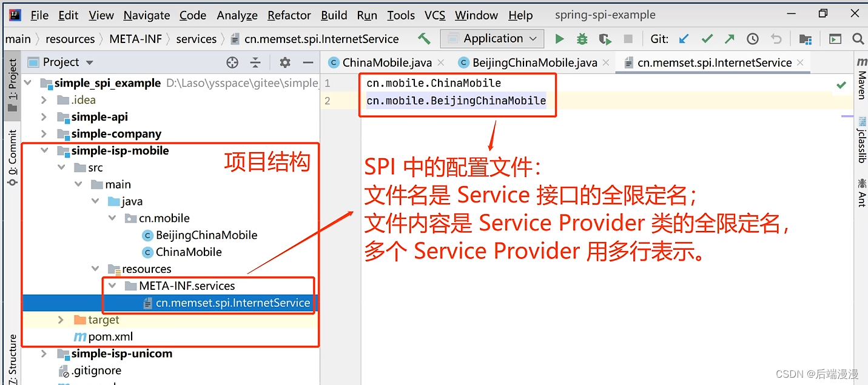The image size is (868, 385).
Task: Open the Navigate menu
Action: point(147,15)
